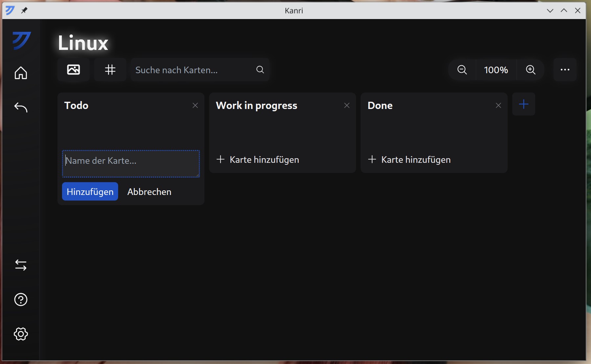The height and width of the screenshot is (364, 591).
Task: Zoom out with the magnifier minus icon
Action: tap(462, 70)
